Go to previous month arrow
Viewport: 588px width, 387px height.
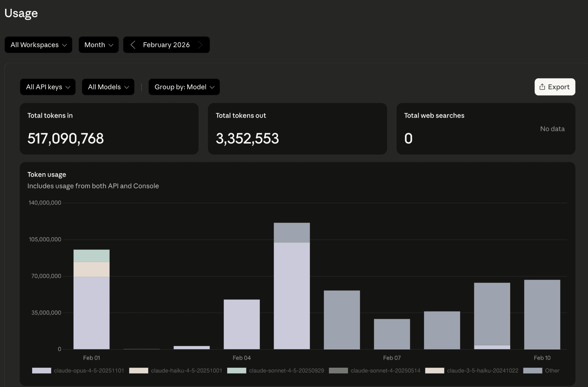(x=133, y=45)
